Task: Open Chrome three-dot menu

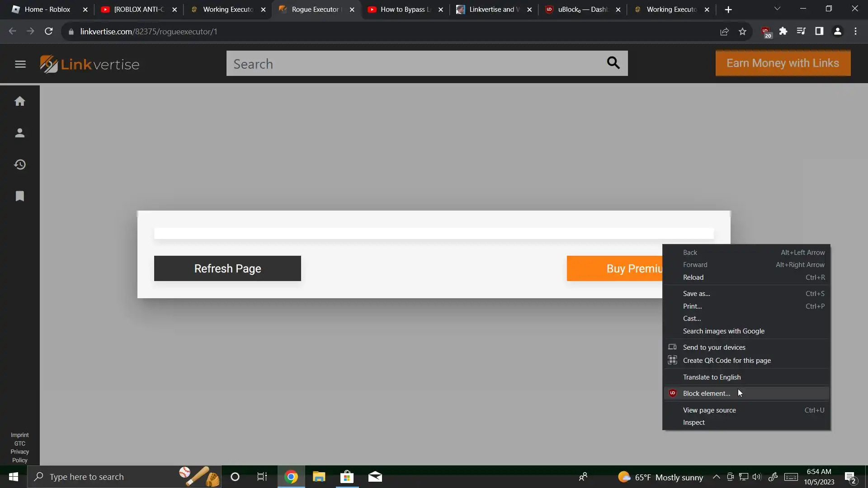Action: coord(855,31)
